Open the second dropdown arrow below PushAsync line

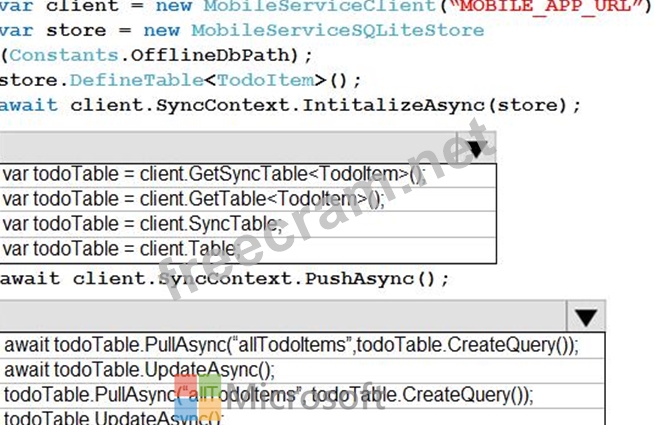pyautogui.click(x=586, y=318)
